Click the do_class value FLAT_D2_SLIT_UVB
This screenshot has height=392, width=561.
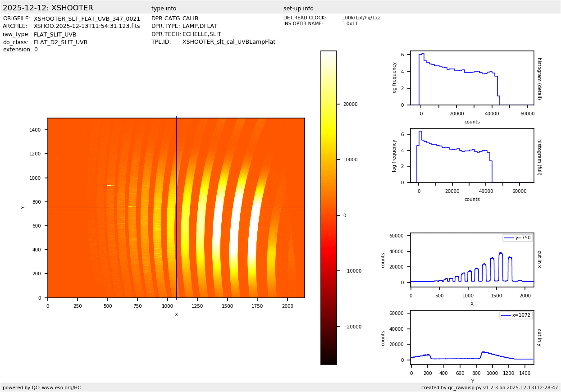(60, 42)
